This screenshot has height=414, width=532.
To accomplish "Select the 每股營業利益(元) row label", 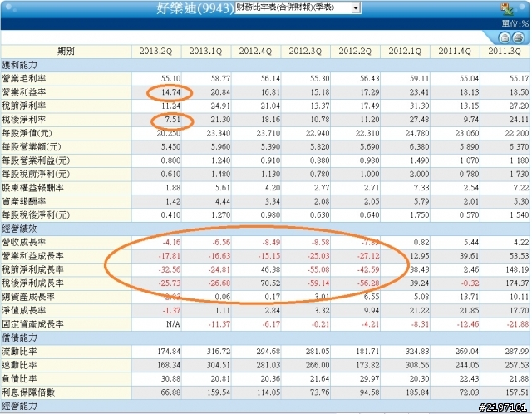I will [36, 160].
